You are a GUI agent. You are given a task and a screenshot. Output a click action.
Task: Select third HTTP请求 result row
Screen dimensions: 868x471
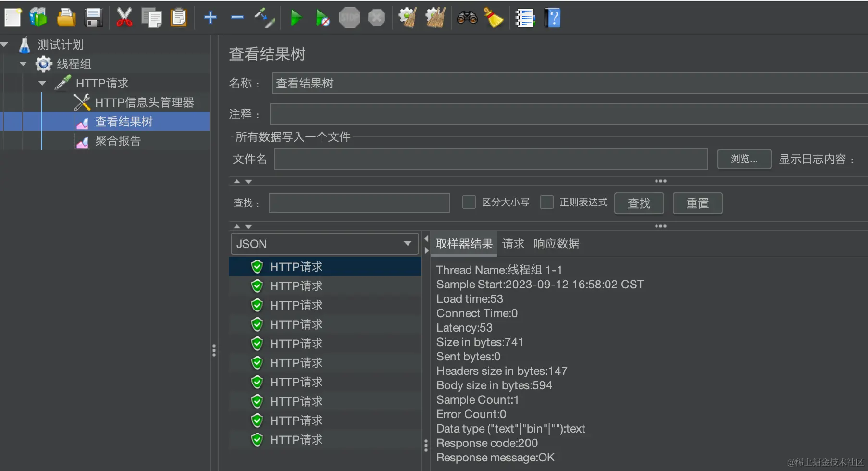pos(325,305)
